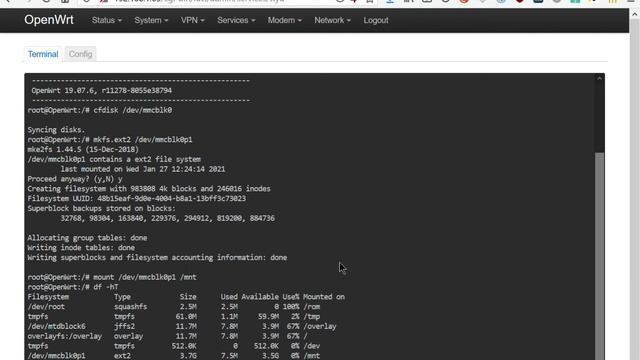Click the 'mkfs.ext2 /dev/mmcblk0p1' command line
640x360 pixels.
point(110,140)
